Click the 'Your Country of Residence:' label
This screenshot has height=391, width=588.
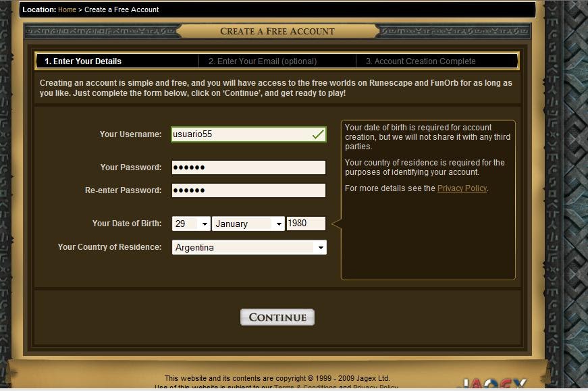[109, 247]
